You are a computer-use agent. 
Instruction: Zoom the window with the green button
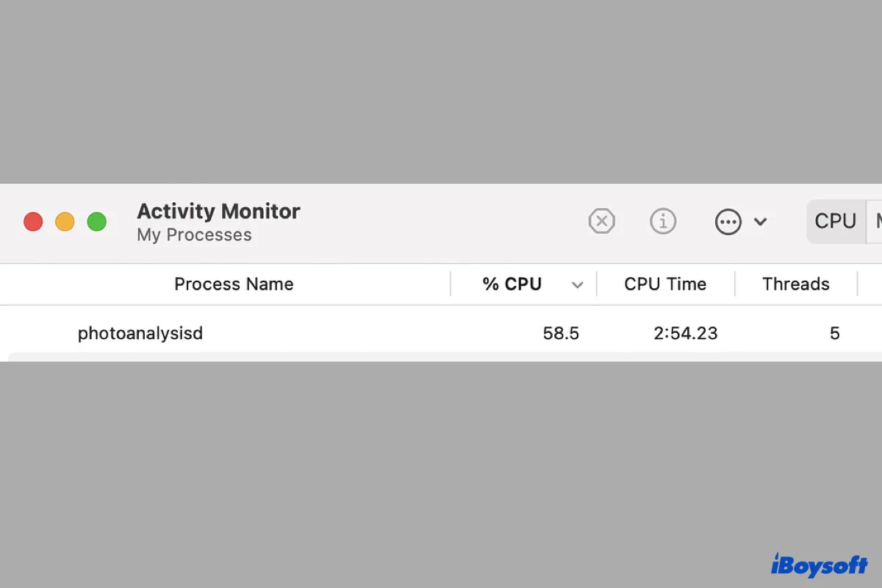[97, 221]
